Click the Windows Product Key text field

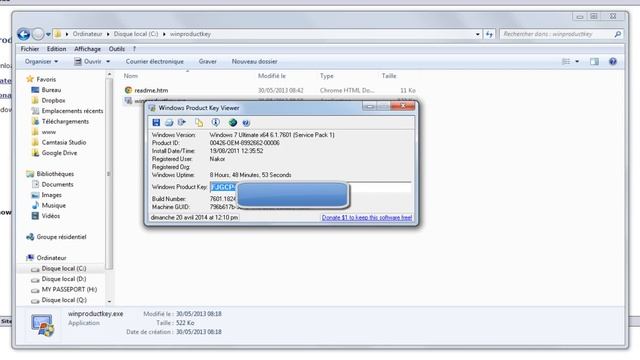pos(310,187)
